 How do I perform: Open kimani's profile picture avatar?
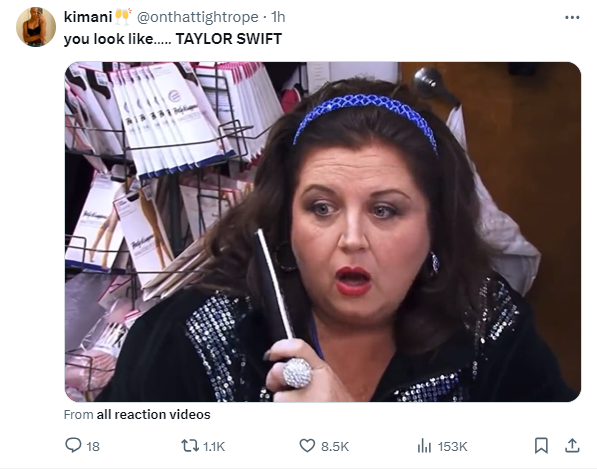click(36, 27)
